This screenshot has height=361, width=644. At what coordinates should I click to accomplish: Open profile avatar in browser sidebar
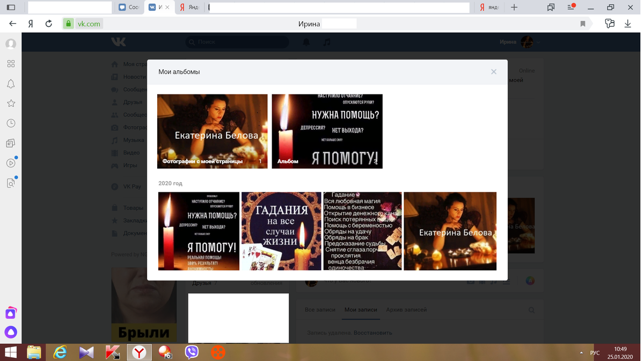click(11, 44)
